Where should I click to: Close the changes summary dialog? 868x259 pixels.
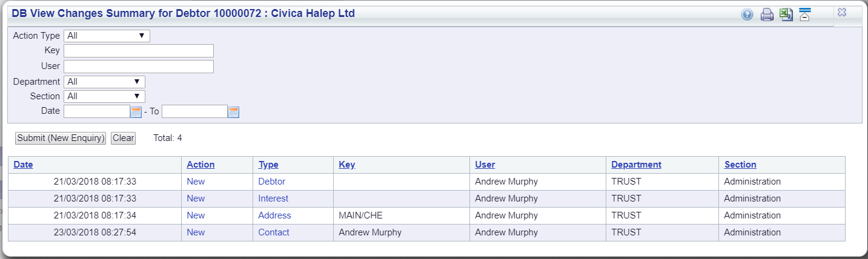pos(842,13)
